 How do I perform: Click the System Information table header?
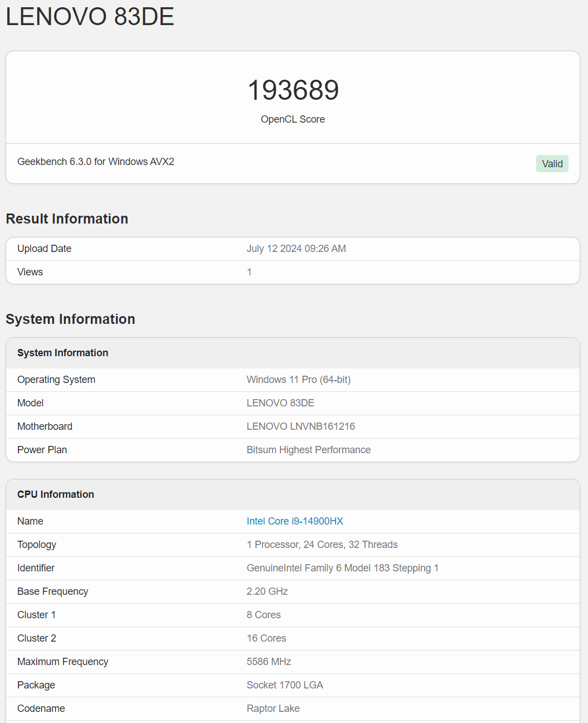293,353
